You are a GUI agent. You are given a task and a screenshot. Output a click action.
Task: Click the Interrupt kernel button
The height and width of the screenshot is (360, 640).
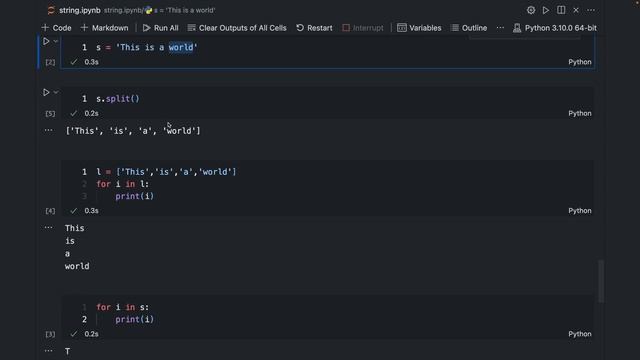(x=363, y=28)
